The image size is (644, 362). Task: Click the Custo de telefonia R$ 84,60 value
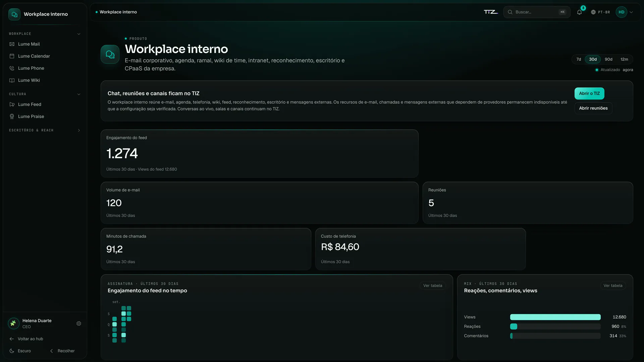[x=340, y=247]
